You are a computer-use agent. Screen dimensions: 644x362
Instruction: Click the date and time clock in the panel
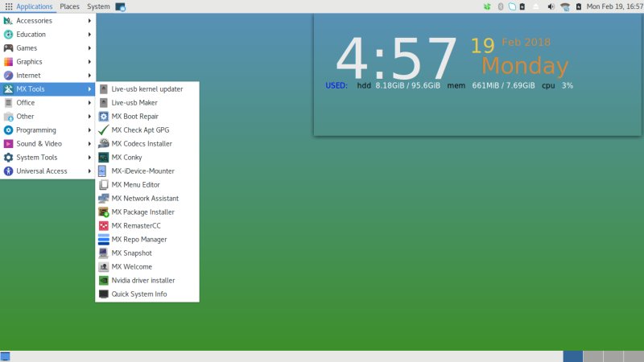(x=614, y=6)
